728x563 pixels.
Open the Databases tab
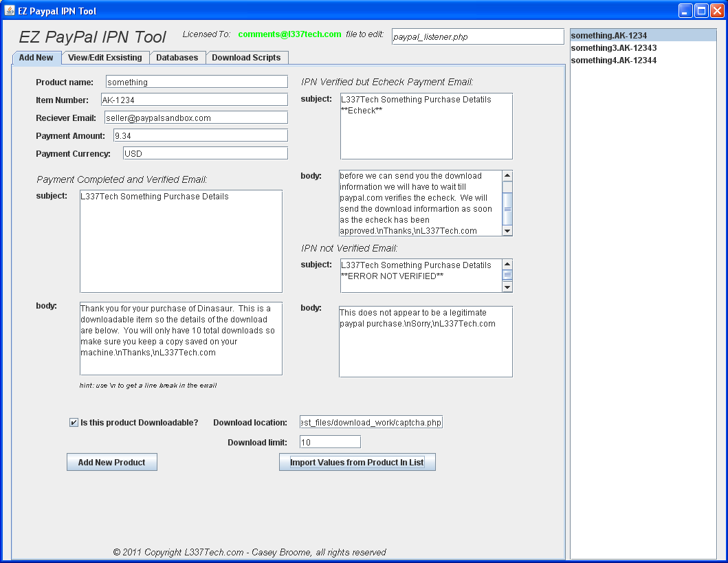pos(177,58)
